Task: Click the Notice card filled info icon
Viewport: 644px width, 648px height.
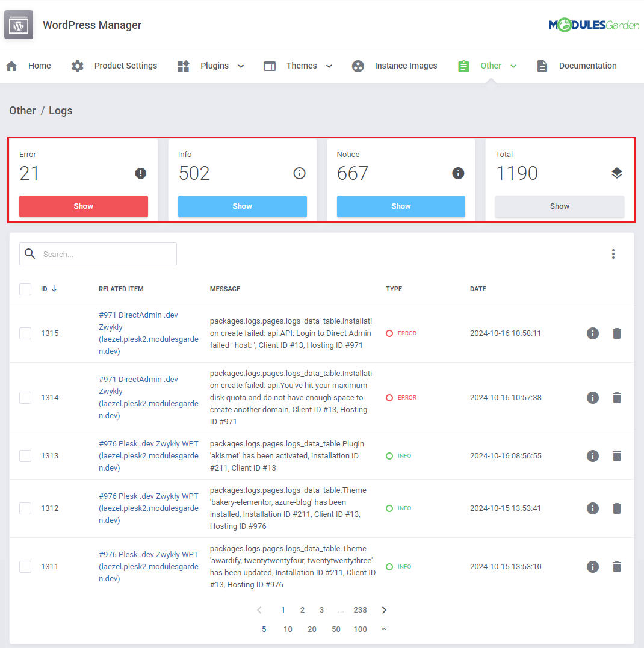Action: (458, 173)
